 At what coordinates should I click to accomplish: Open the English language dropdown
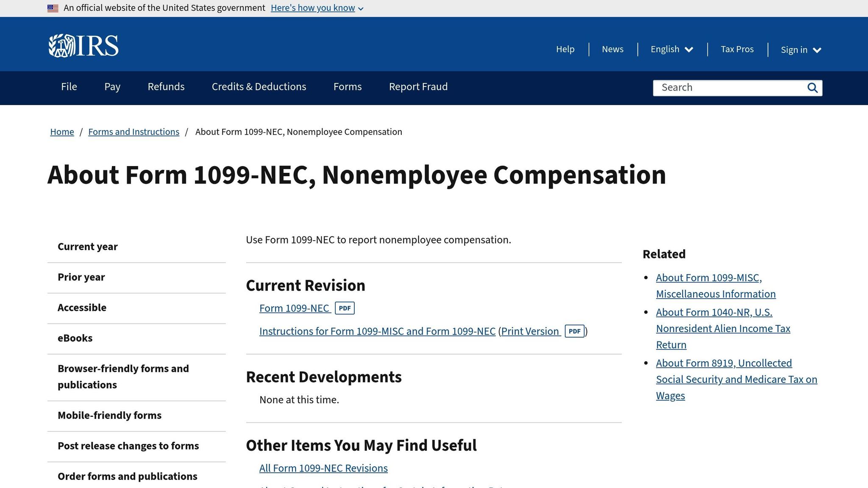672,49
